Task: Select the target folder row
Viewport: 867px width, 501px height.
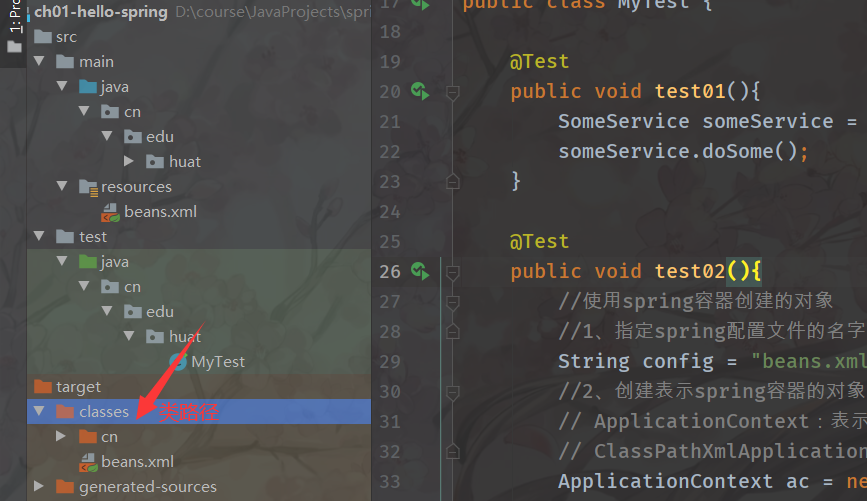Action: (199, 386)
